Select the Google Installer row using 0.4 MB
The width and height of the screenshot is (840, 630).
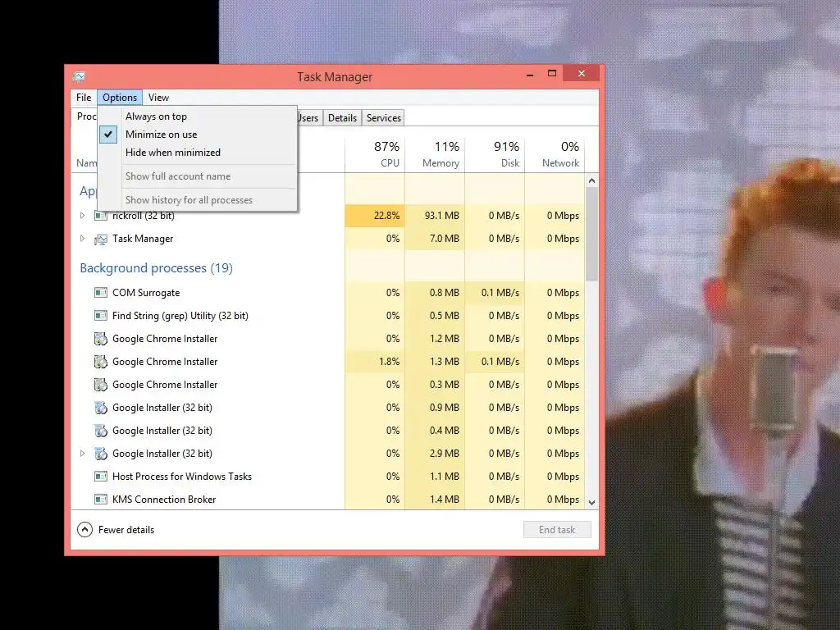pos(328,431)
